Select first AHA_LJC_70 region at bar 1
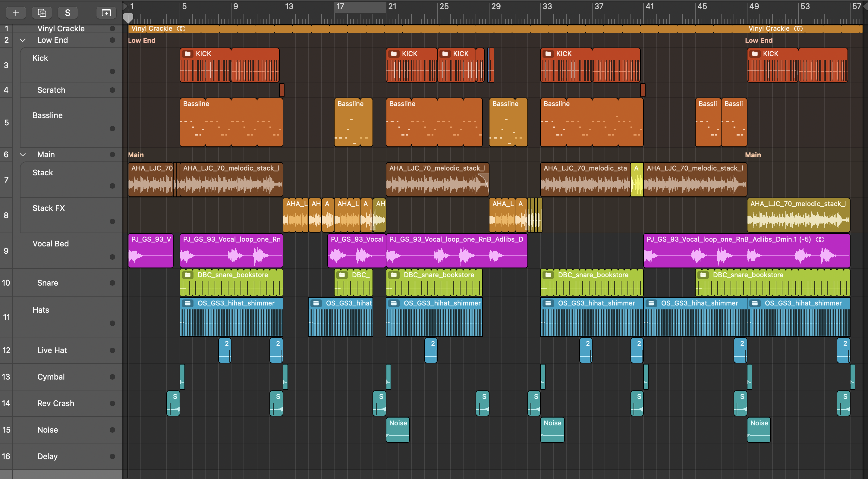Screen dimensions: 868x479 pyautogui.click(x=151, y=180)
